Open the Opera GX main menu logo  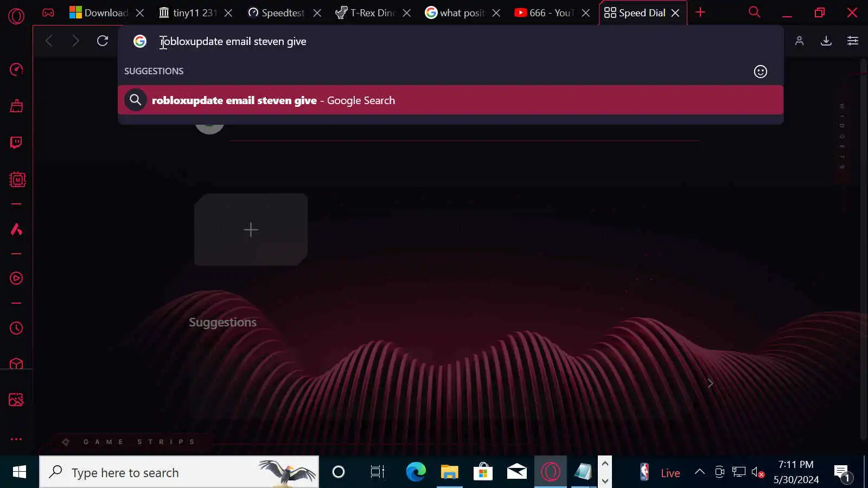16,16
